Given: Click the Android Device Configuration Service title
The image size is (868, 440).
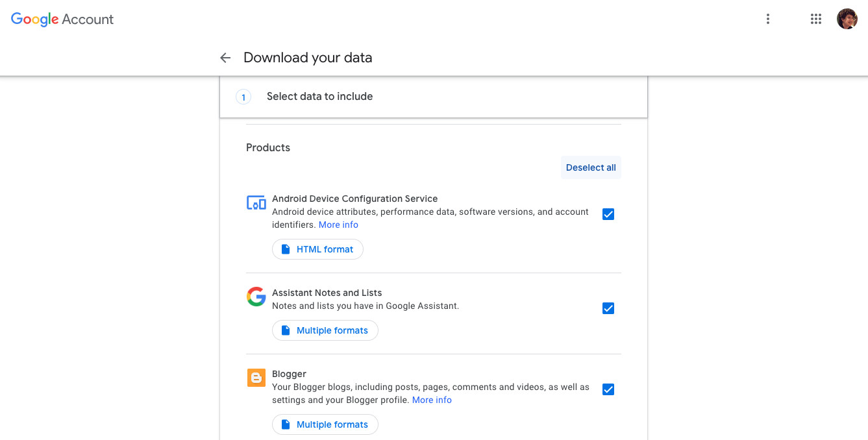Looking at the screenshot, I should point(355,199).
